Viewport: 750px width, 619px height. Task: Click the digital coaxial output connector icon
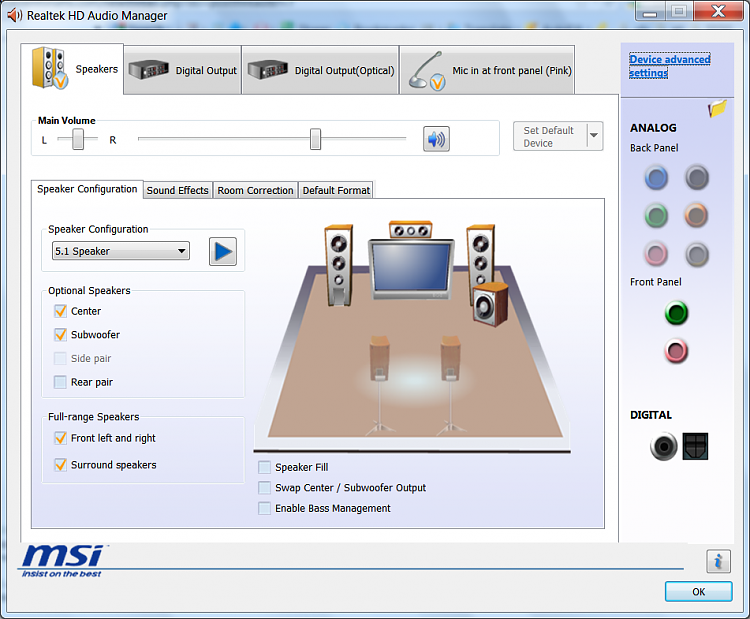[663, 446]
